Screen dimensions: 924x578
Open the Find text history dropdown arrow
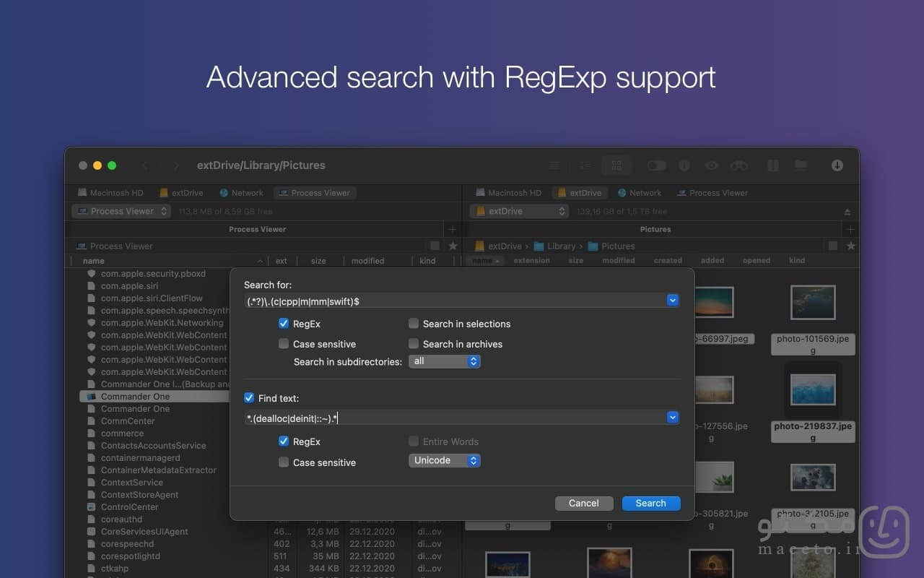click(x=673, y=417)
